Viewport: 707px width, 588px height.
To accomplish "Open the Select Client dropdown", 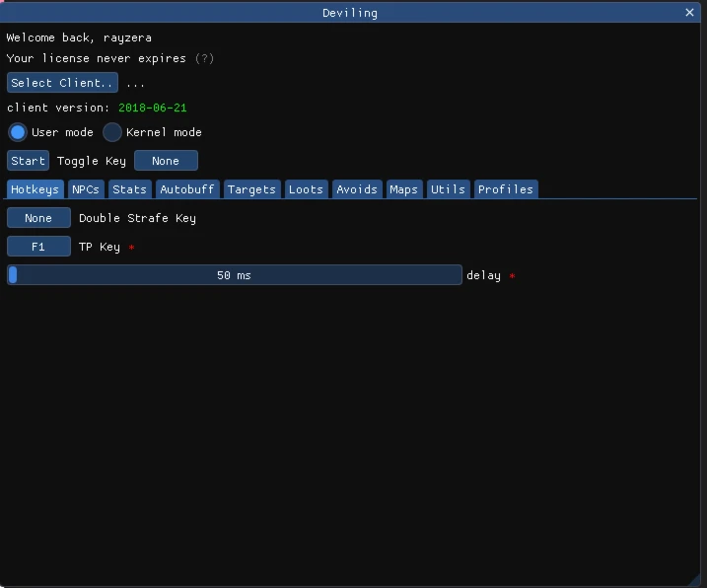I will 62,83.
